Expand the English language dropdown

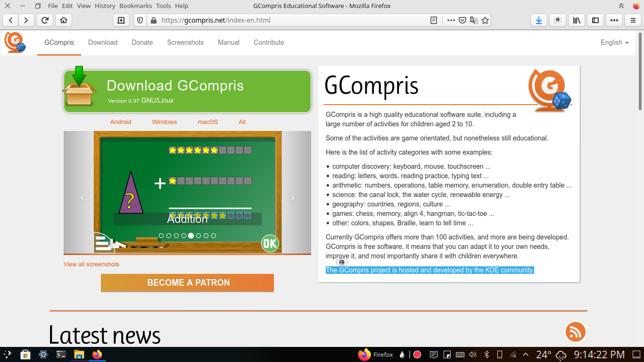(x=615, y=42)
